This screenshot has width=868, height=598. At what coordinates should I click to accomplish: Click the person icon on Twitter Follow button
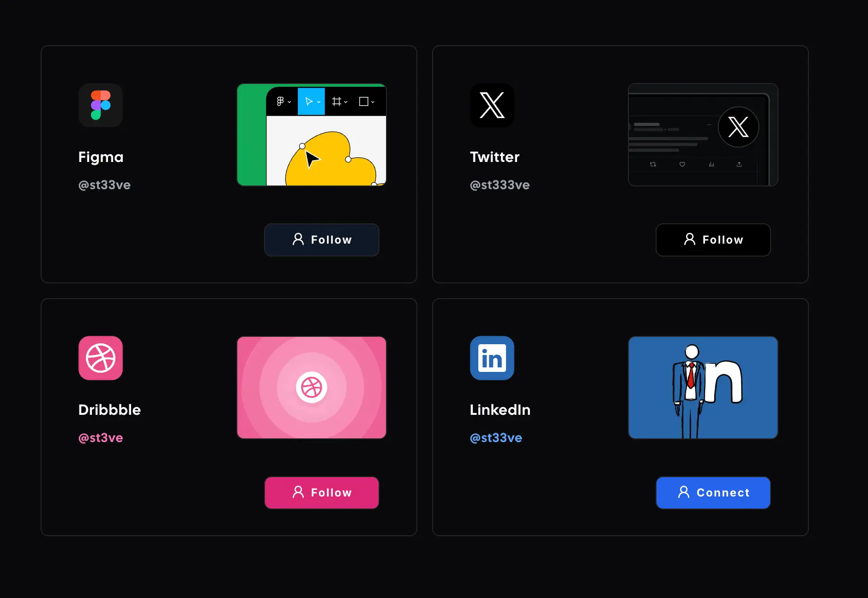click(x=690, y=239)
